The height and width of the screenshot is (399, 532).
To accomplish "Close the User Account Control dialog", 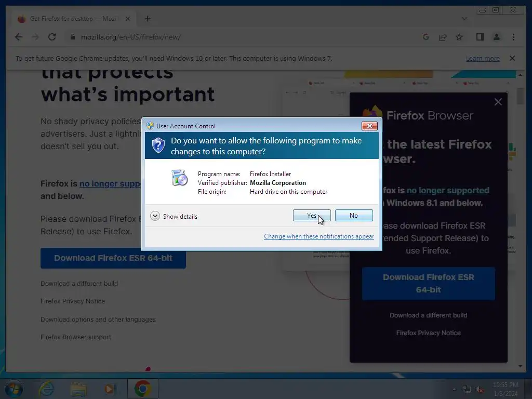I will pos(369,126).
